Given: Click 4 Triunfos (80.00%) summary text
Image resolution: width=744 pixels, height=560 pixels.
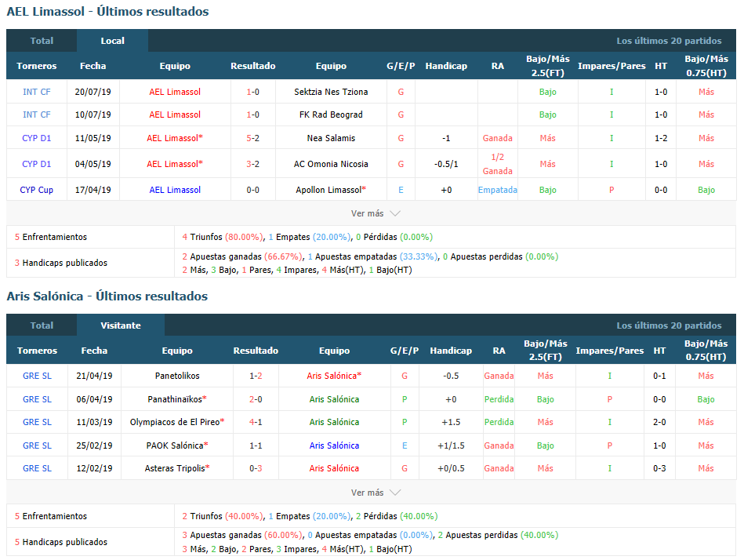Looking at the screenshot, I should [222, 237].
